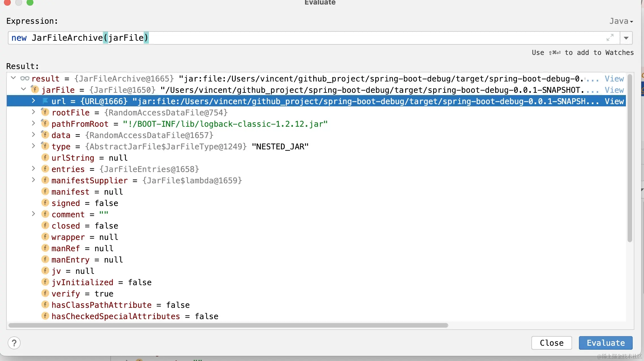Collapse the jarFile tree node
The height and width of the screenshot is (361, 644).
tap(23, 89)
